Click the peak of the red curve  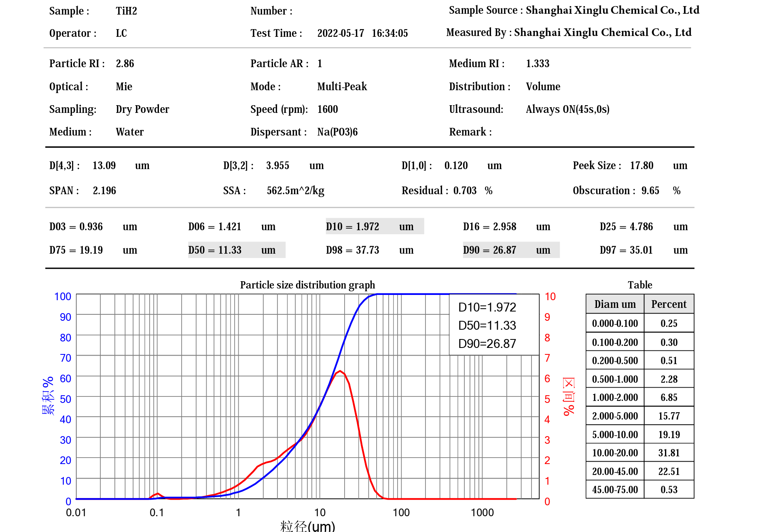(341, 371)
